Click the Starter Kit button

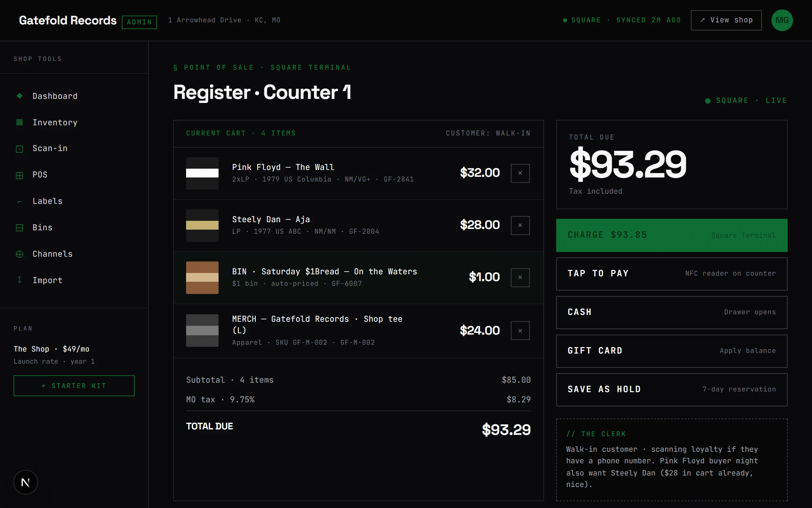click(74, 386)
